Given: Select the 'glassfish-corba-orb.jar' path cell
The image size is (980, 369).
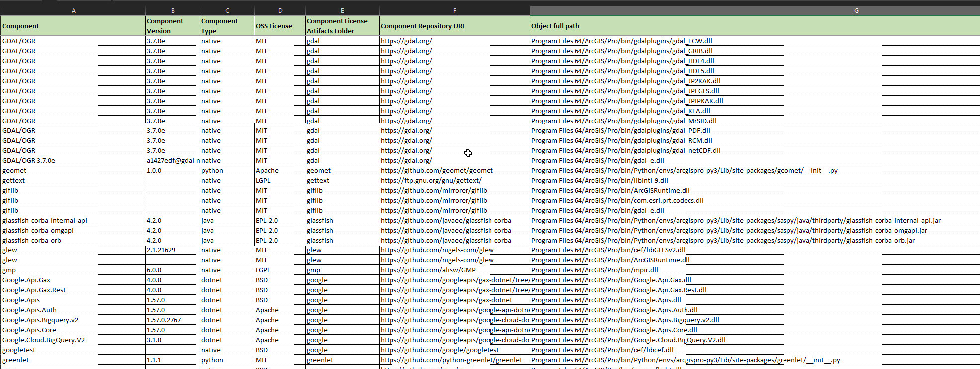Looking at the screenshot, I should [755, 240].
